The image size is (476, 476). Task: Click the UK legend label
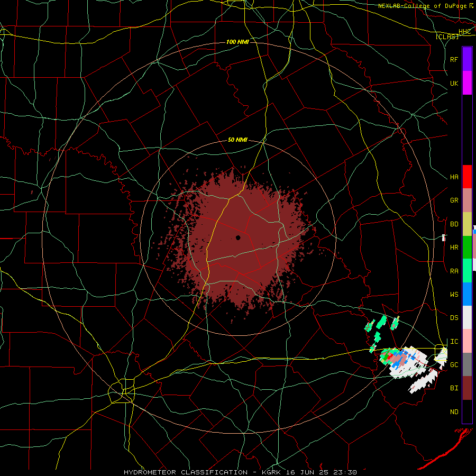454,83
